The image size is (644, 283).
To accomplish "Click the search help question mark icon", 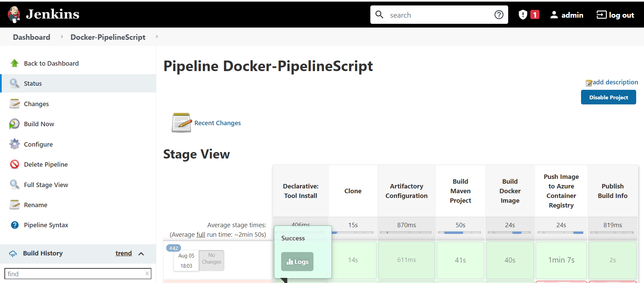I will tap(499, 15).
